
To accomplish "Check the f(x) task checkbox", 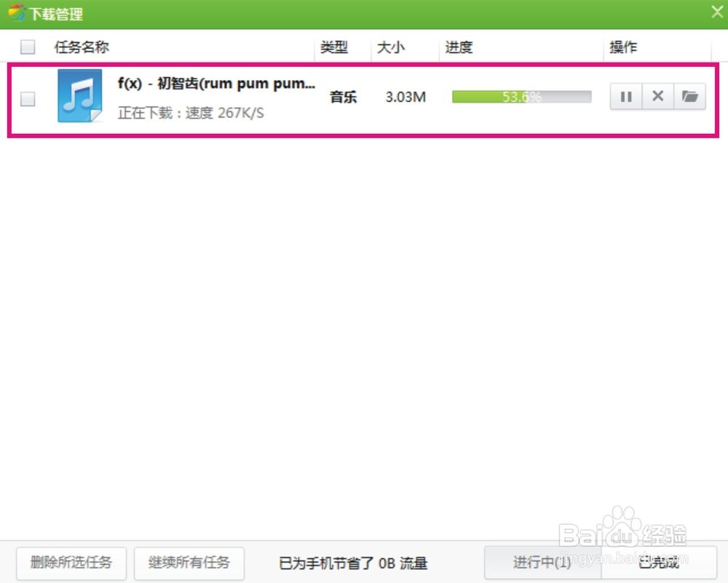I will [x=28, y=99].
